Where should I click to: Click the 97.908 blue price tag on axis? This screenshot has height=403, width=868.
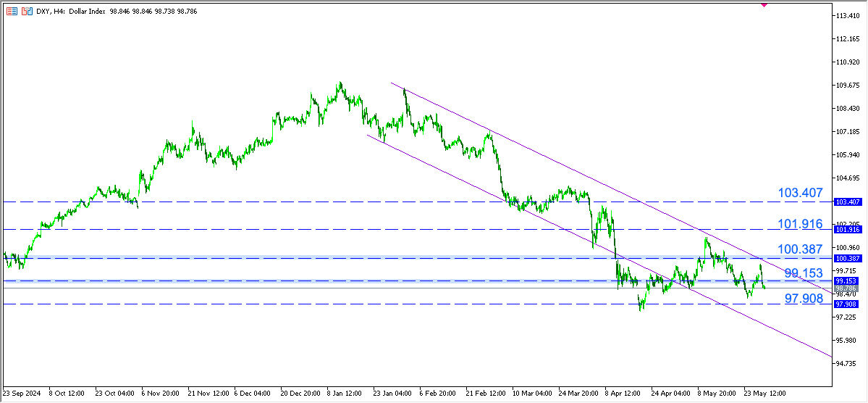click(x=846, y=304)
